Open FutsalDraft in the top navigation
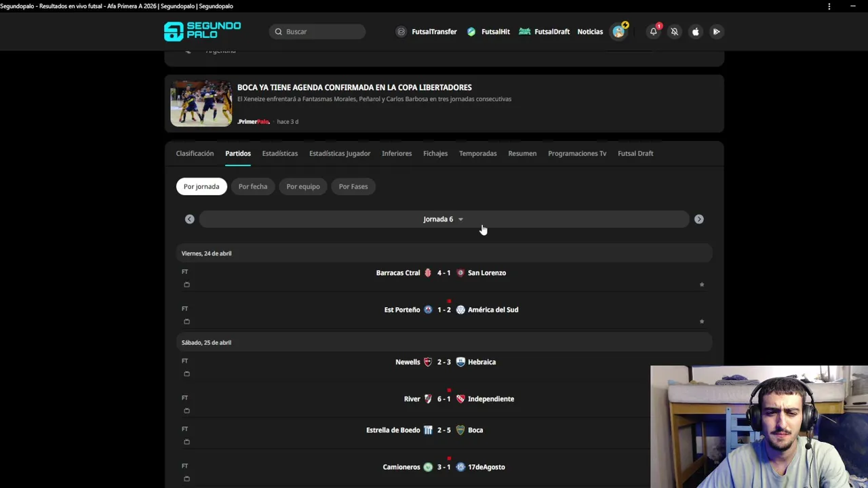Screen dimensions: 868x488 tap(545, 31)
